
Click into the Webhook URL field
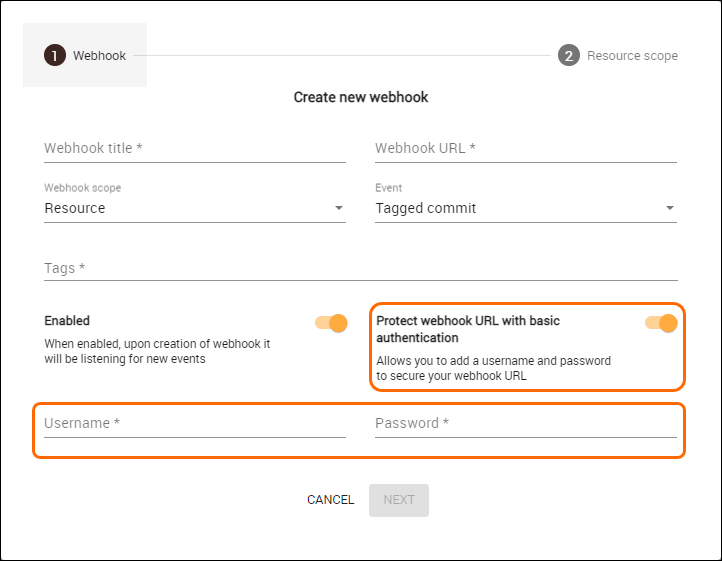click(x=525, y=148)
